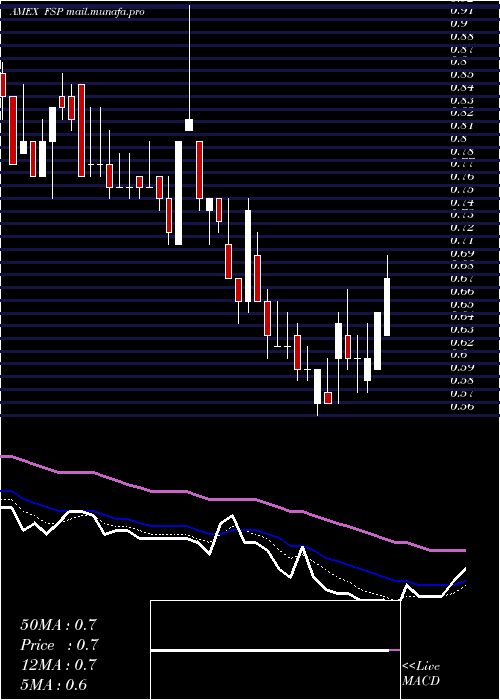Viewport: 500px width, 700px height.
Task: Click the 5MA : 0.6 legend value
Action: 54,685
